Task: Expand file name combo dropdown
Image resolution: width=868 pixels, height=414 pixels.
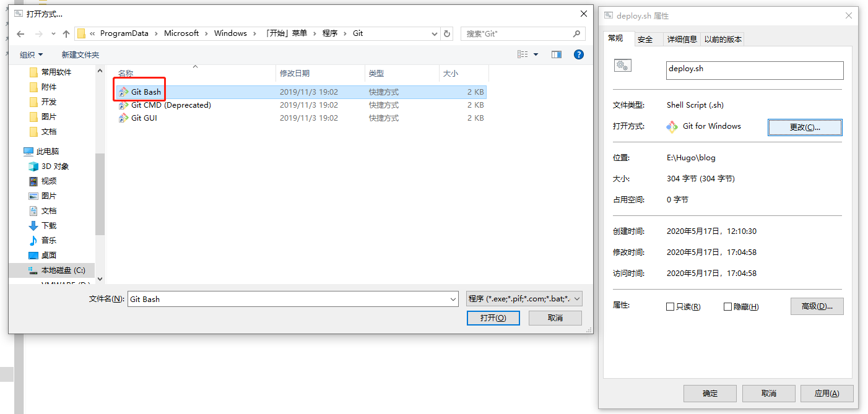Action: click(453, 299)
